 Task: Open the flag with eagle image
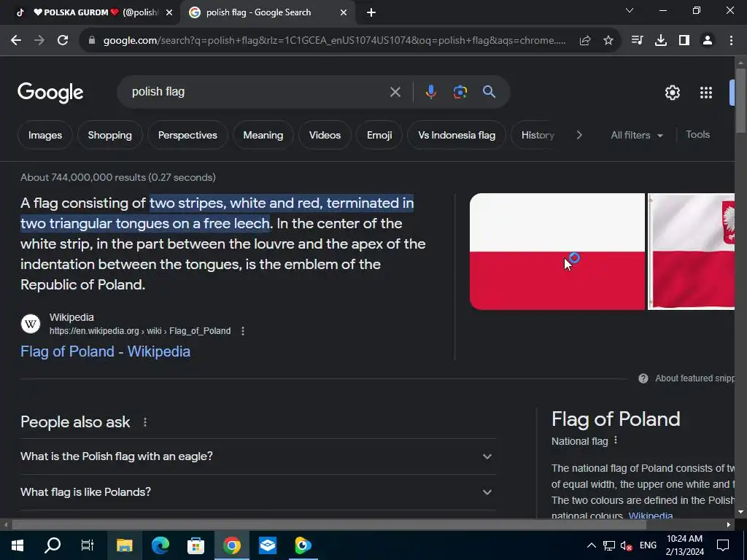click(x=692, y=252)
